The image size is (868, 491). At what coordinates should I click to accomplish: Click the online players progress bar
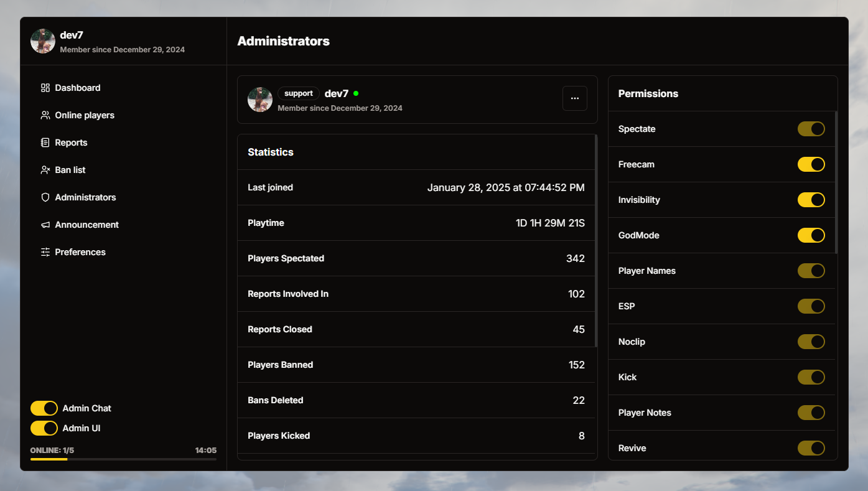[x=123, y=459]
